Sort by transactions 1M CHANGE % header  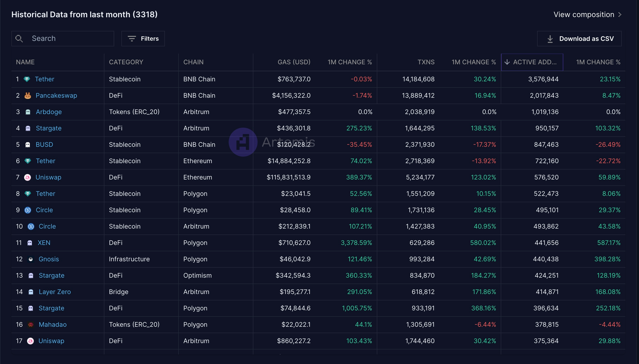coord(474,62)
